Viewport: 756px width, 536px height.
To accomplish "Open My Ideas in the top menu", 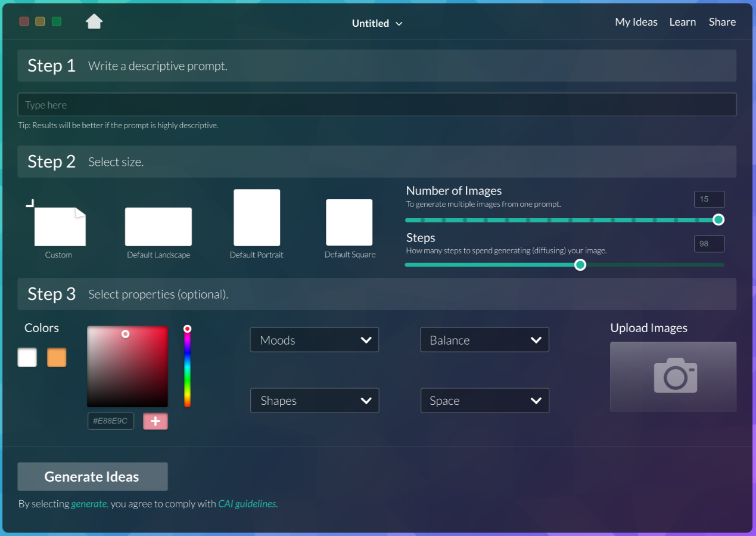I will click(x=636, y=22).
